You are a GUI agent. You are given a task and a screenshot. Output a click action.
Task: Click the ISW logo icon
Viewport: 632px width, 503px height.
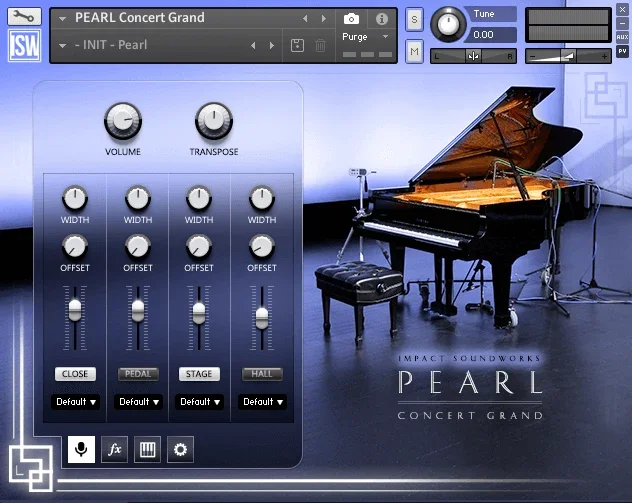(x=24, y=46)
